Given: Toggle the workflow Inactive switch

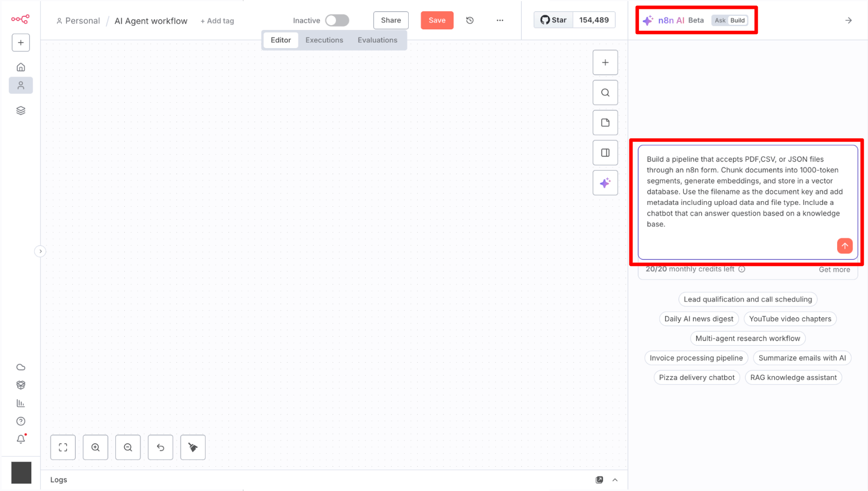Looking at the screenshot, I should [337, 21].
